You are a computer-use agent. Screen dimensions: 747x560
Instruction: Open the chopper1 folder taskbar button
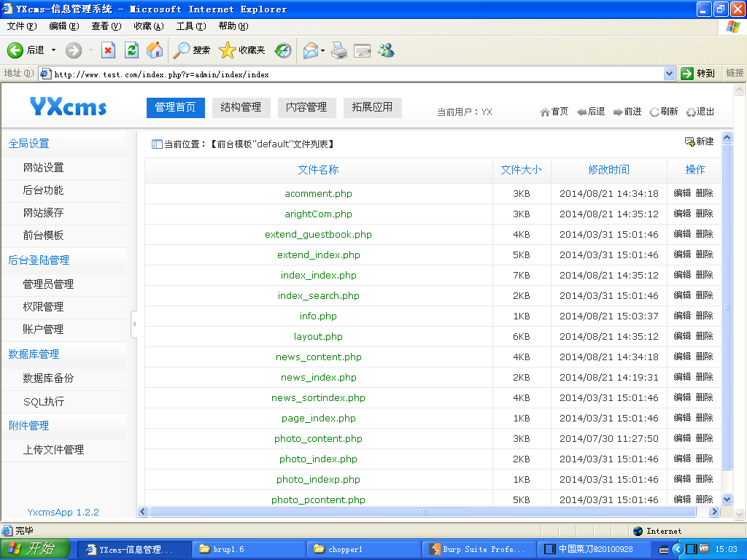click(363, 549)
